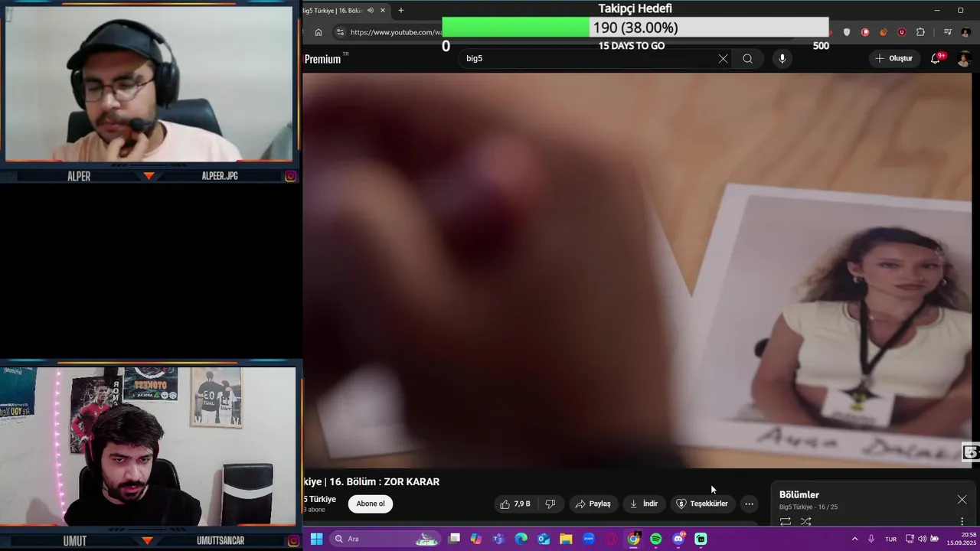
Task: Open a new browser tab
Action: (x=400, y=11)
